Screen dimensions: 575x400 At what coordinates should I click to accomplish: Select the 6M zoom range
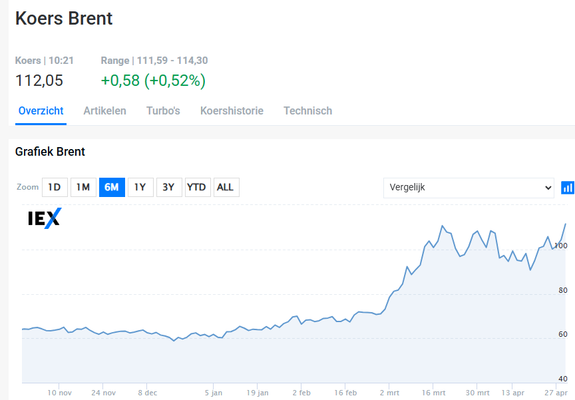pyautogui.click(x=112, y=187)
